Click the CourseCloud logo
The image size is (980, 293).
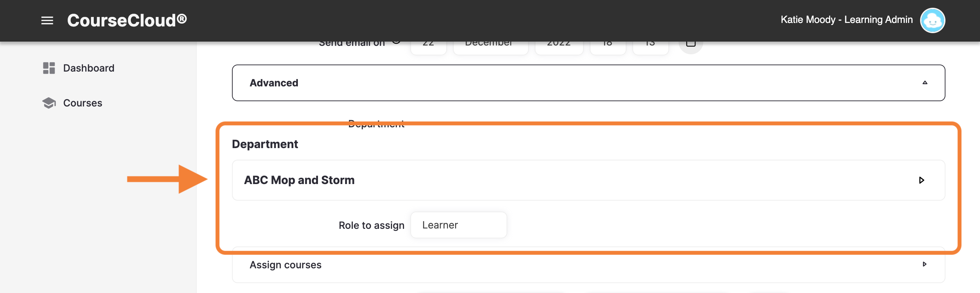(x=127, y=20)
